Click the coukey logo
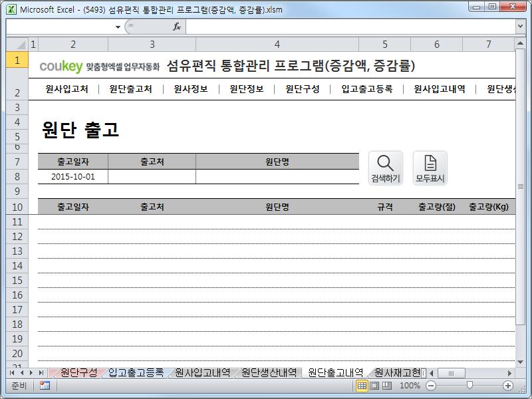532x399 pixels. click(x=61, y=66)
